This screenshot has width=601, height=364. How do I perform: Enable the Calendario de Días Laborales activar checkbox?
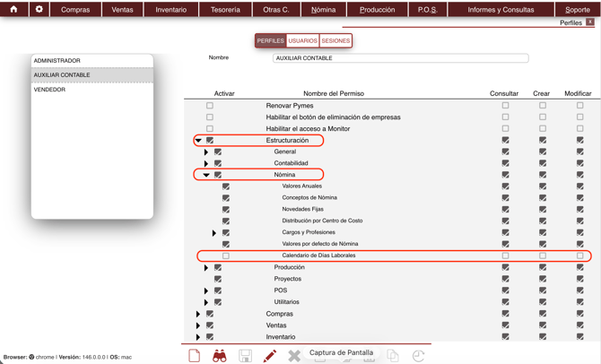click(x=226, y=256)
